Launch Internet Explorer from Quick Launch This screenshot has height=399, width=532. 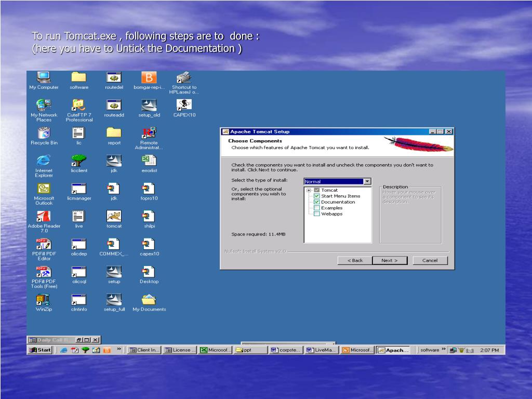pos(63,350)
